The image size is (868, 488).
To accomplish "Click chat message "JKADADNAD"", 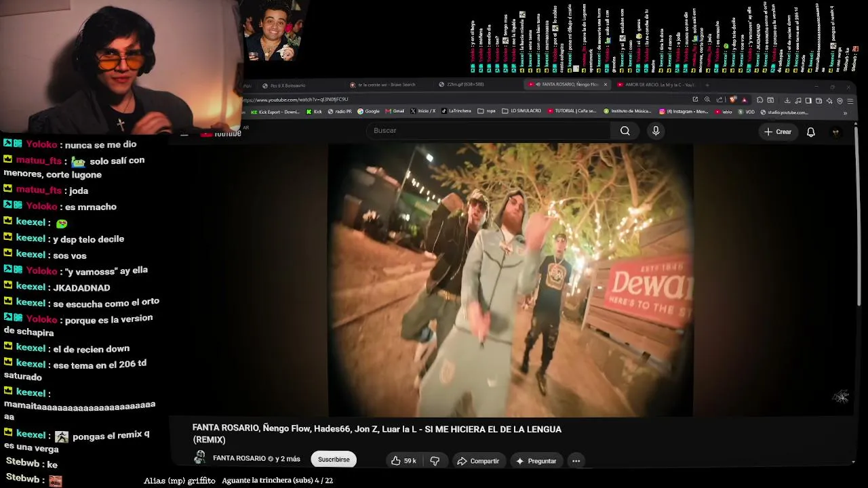I will [x=81, y=287].
